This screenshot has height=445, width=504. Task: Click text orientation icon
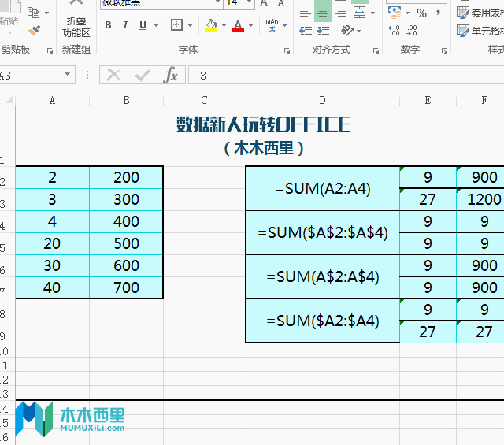[347, 31]
